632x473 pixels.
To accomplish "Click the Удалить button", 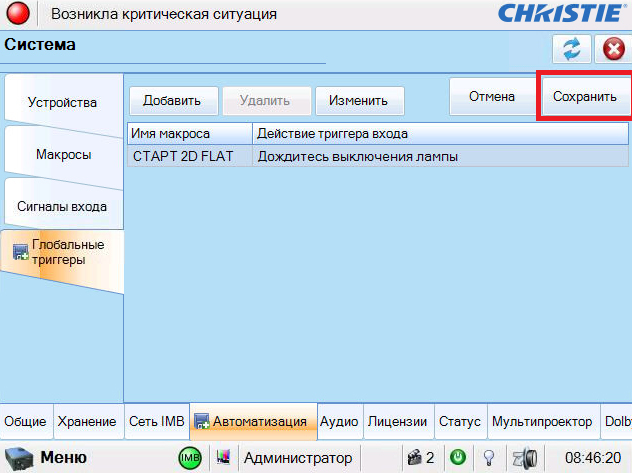I will pyautogui.click(x=266, y=101).
